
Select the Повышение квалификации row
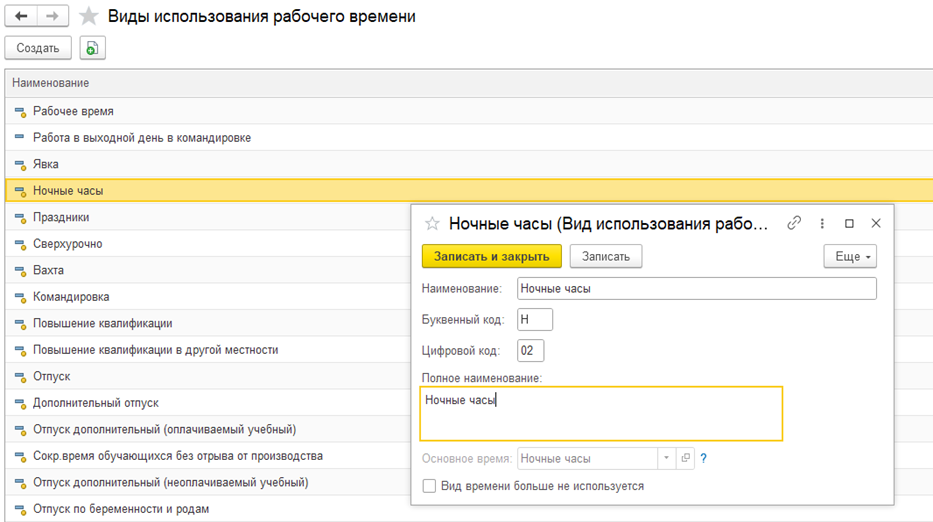(x=208, y=323)
